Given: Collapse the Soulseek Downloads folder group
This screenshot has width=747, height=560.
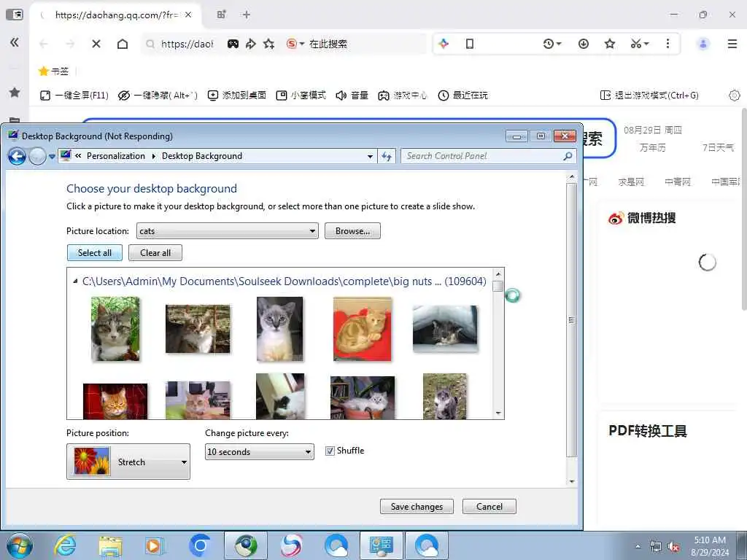Looking at the screenshot, I should [x=75, y=281].
